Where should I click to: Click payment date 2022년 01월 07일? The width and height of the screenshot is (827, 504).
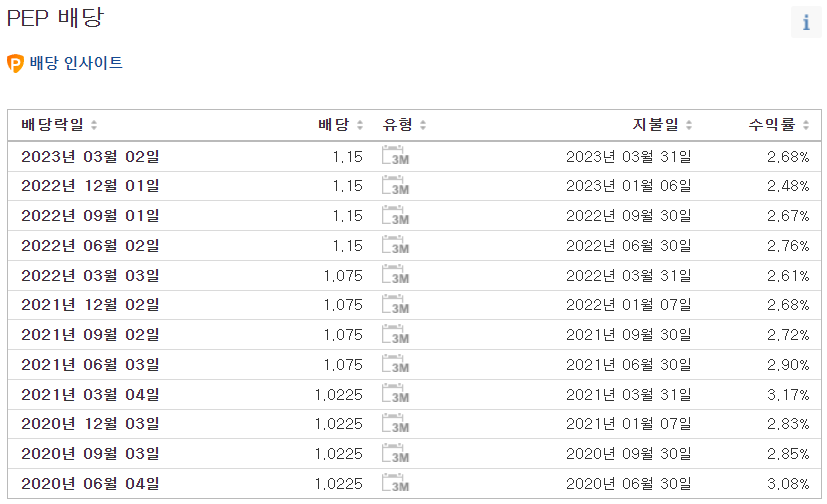[x=628, y=305]
